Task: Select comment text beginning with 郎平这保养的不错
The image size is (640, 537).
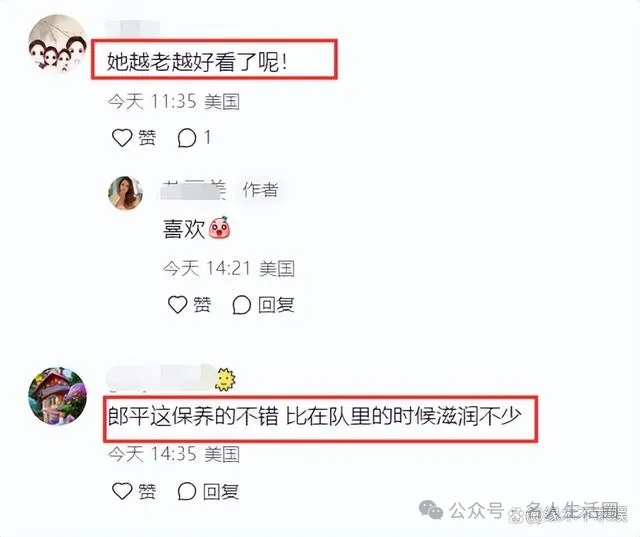Action: [x=315, y=417]
